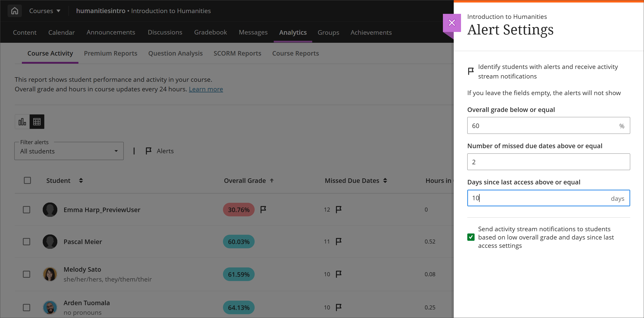Click the Alerts flag filter icon

pyautogui.click(x=148, y=151)
